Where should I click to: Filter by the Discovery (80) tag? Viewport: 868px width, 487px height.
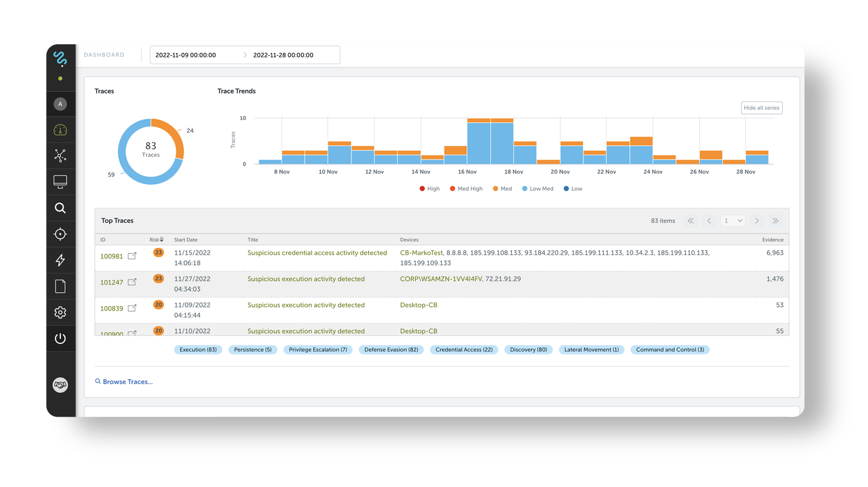[528, 350]
